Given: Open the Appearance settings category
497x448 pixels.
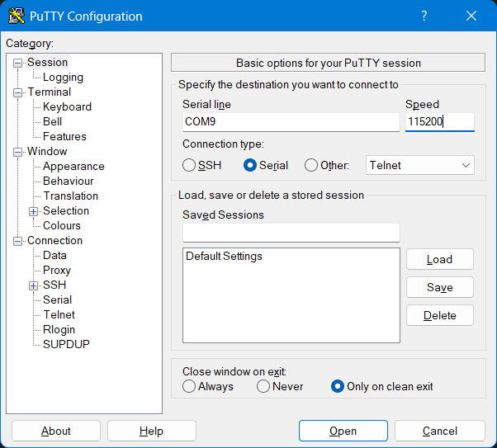Looking at the screenshot, I should 73,167.
